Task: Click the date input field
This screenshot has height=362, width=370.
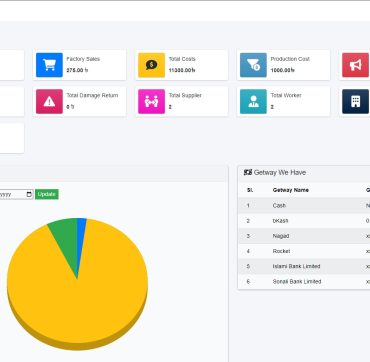Action: 16,194
